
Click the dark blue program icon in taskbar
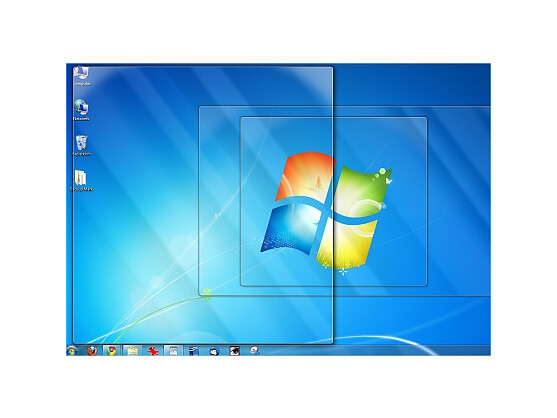point(194,351)
